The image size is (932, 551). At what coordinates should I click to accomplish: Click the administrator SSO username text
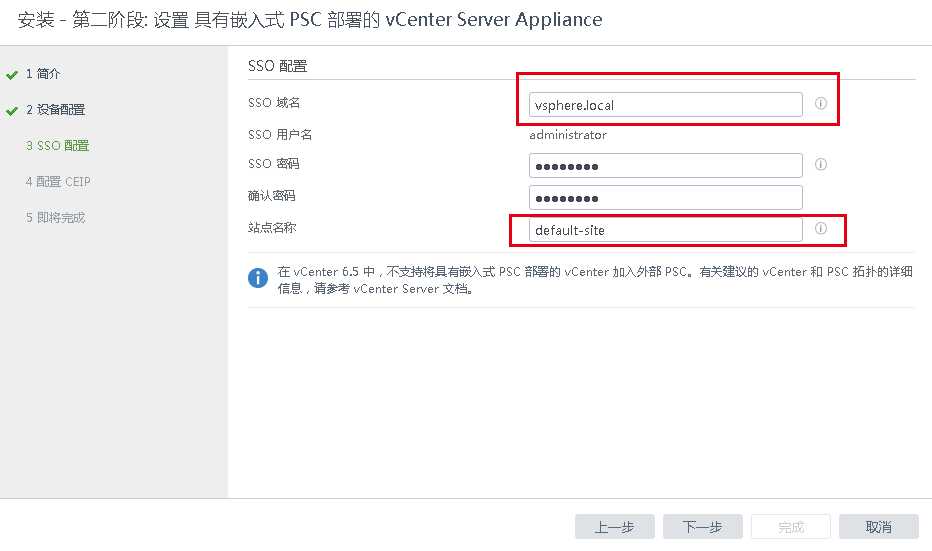(x=568, y=135)
